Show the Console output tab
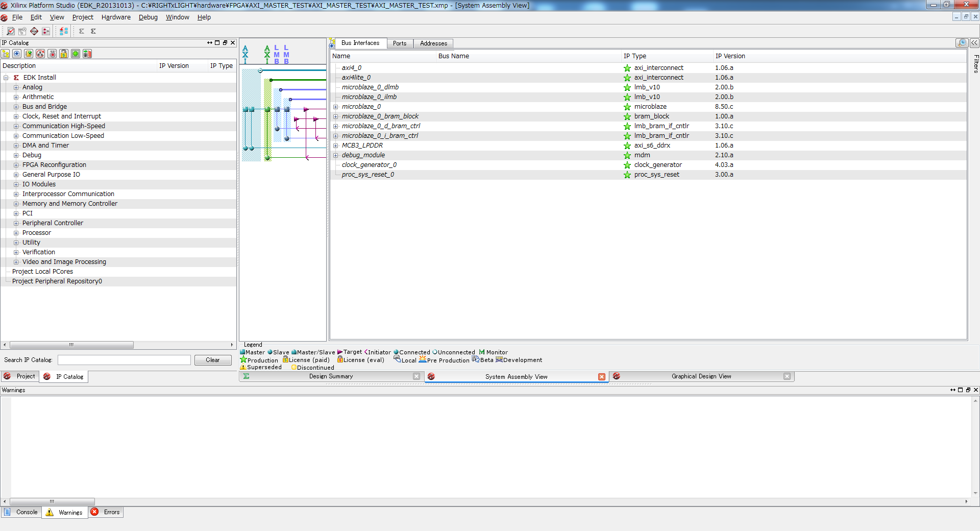The image size is (980, 531). pyautogui.click(x=21, y=512)
